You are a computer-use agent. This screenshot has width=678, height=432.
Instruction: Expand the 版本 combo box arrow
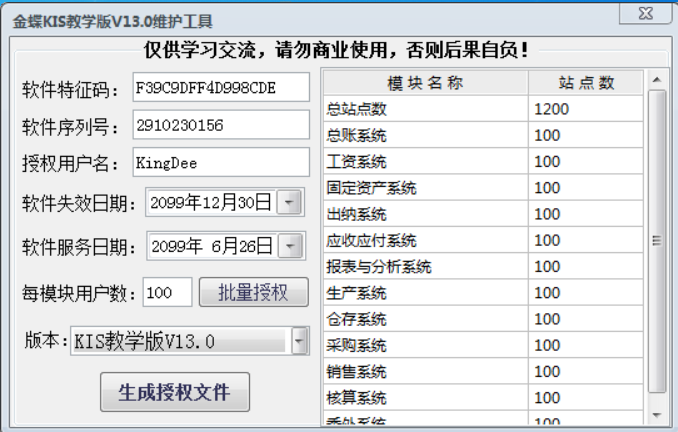[300, 341]
